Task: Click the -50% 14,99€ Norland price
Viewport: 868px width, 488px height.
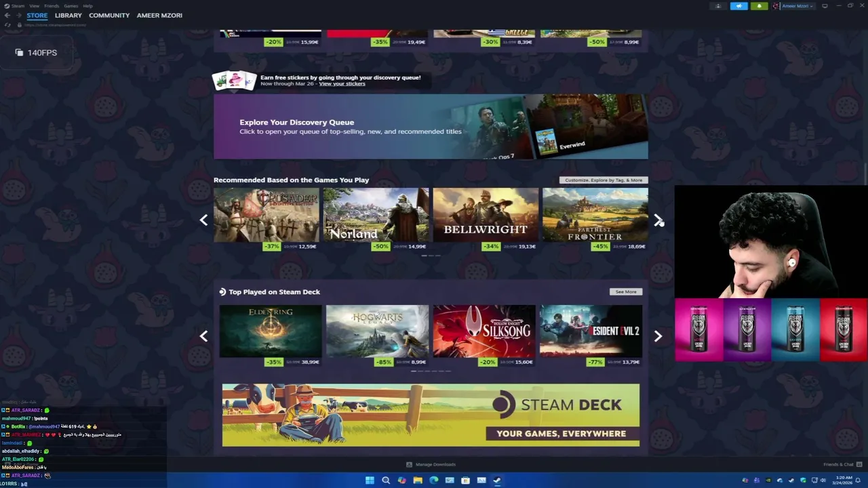Action: click(x=399, y=247)
